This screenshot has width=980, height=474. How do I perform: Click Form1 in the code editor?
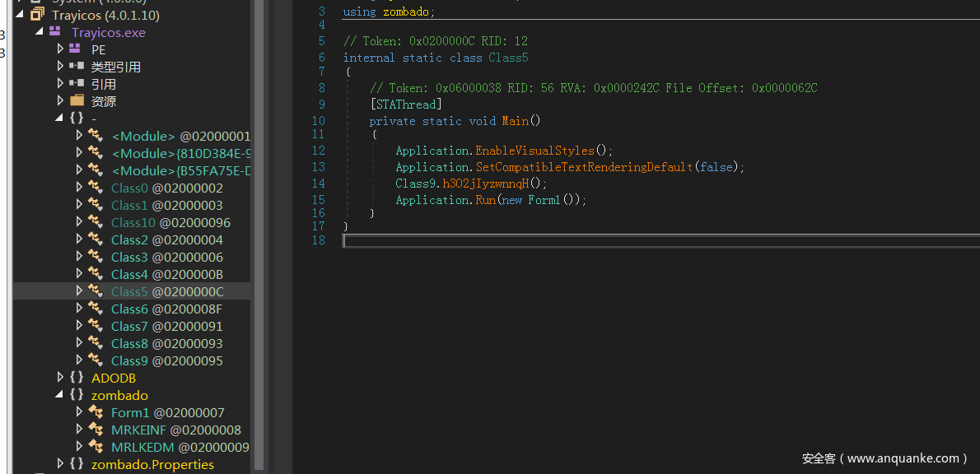544,200
